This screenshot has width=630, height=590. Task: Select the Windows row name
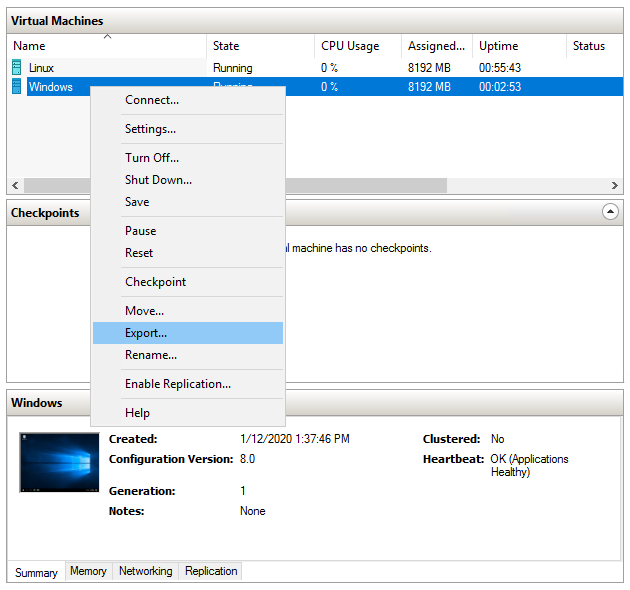pyautogui.click(x=51, y=87)
